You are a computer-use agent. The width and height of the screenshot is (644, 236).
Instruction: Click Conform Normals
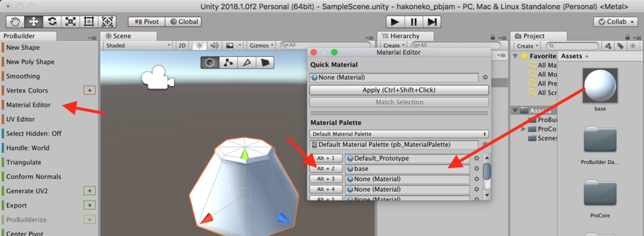34,176
